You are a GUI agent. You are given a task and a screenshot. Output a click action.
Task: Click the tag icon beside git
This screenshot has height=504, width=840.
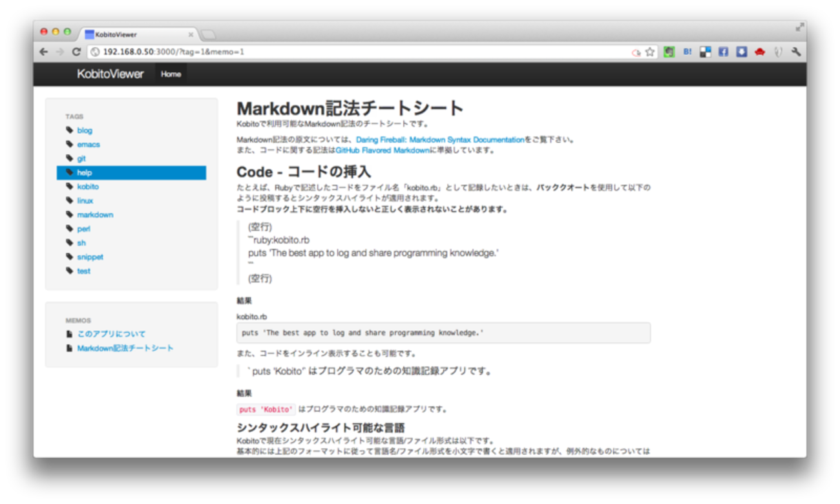69,158
